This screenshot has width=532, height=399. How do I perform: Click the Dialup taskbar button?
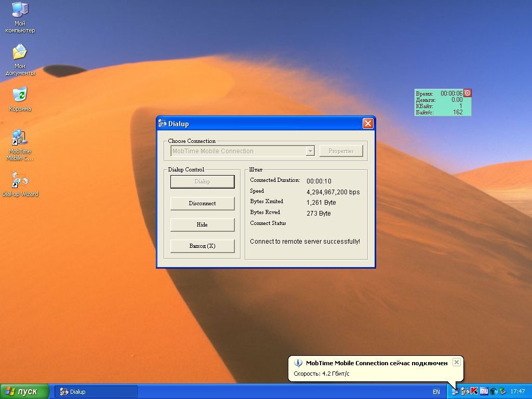click(x=96, y=392)
